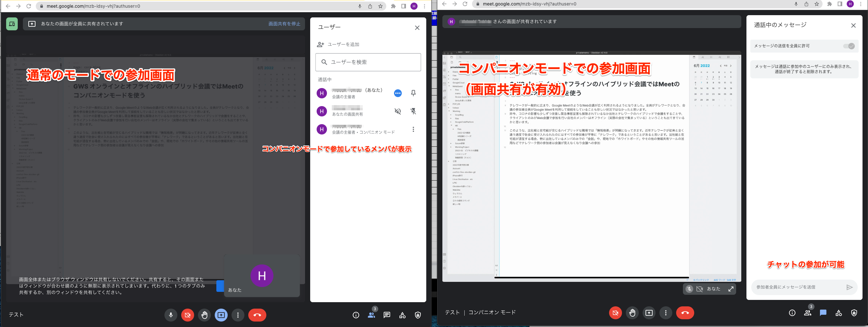Toggle メッセージの送信を全員に許可 switch
868x327 pixels.
click(849, 46)
